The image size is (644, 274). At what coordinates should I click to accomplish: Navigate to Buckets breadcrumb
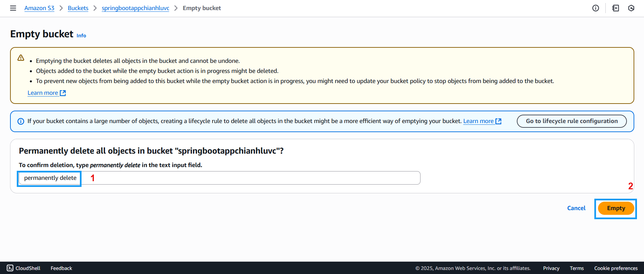click(78, 8)
